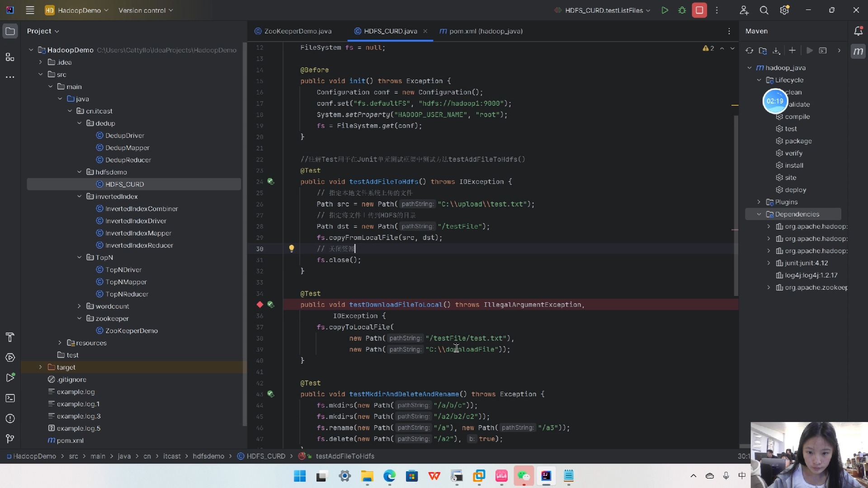
Task: Open the Maven side panel icon
Action: point(858,51)
